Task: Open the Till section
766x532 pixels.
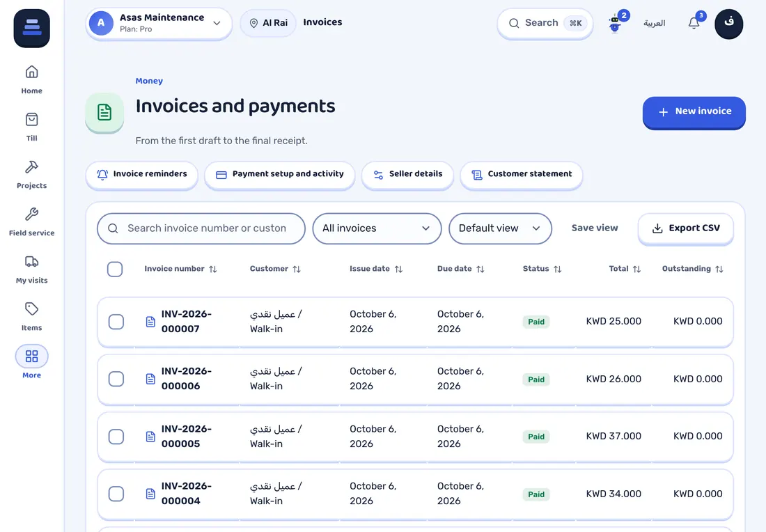Action: (32, 127)
